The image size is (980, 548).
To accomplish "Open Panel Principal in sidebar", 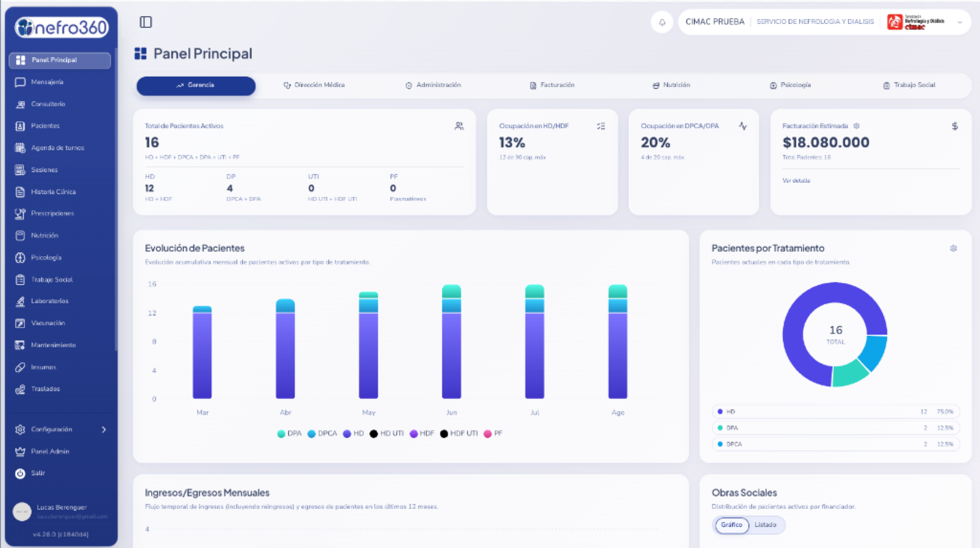I will 60,60.
